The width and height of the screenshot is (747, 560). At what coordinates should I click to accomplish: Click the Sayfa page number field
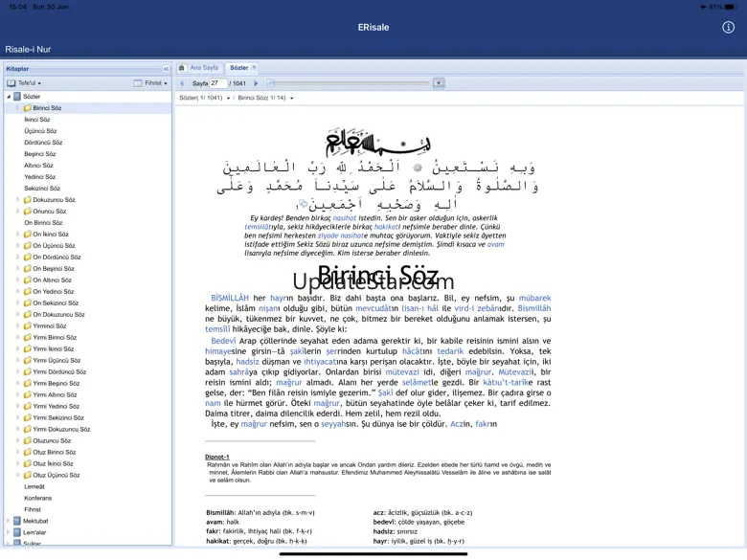pyautogui.click(x=217, y=83)
